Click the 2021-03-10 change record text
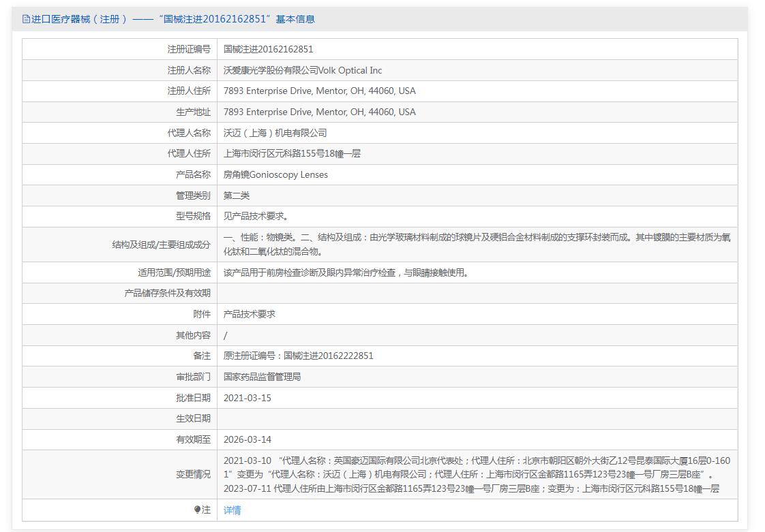 click(x=477, y=468)
